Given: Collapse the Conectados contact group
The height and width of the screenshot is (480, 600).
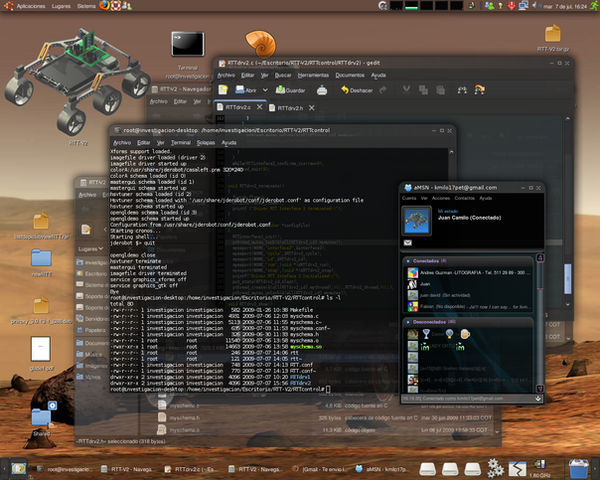Looking at the screenshot, I should point(408,261).
